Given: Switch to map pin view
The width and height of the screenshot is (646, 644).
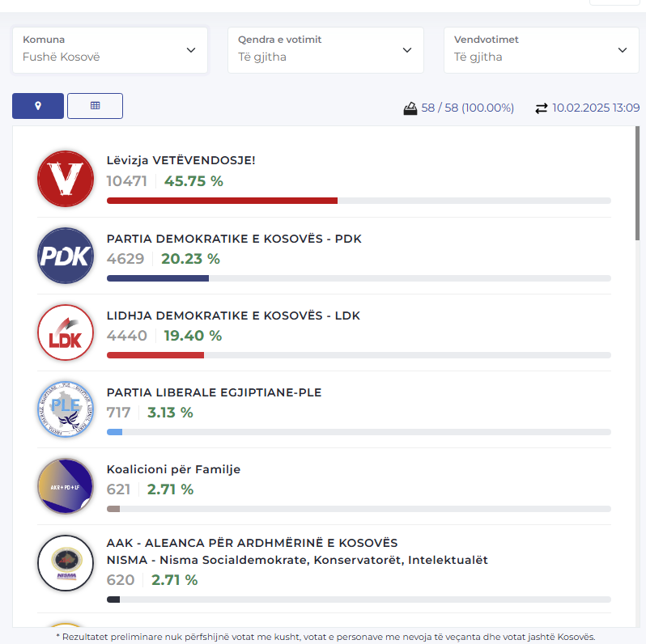Looking at the screenshot, I should (x=38, y=106).
